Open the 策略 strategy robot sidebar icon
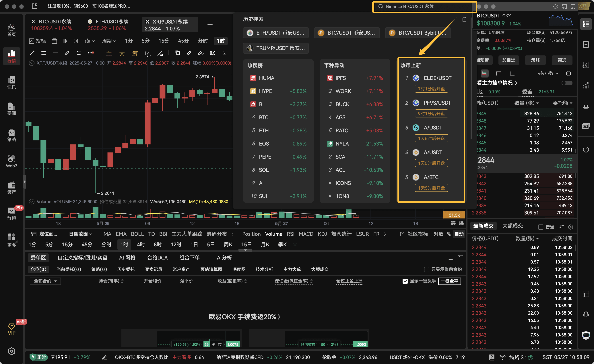The width and height of the screenshot is (594, 364). (11, 135)
